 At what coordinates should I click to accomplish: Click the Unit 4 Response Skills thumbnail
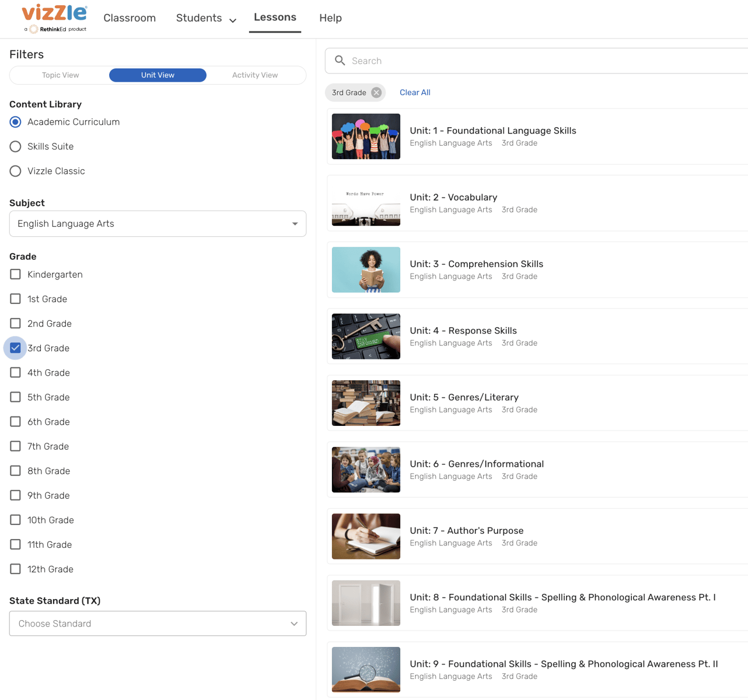click(x=366, y=337)
